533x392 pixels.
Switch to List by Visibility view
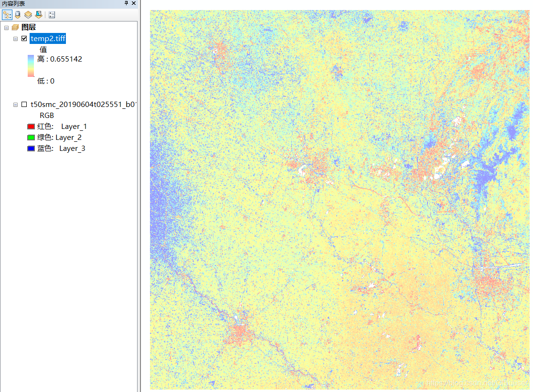(x=28, y=14)
